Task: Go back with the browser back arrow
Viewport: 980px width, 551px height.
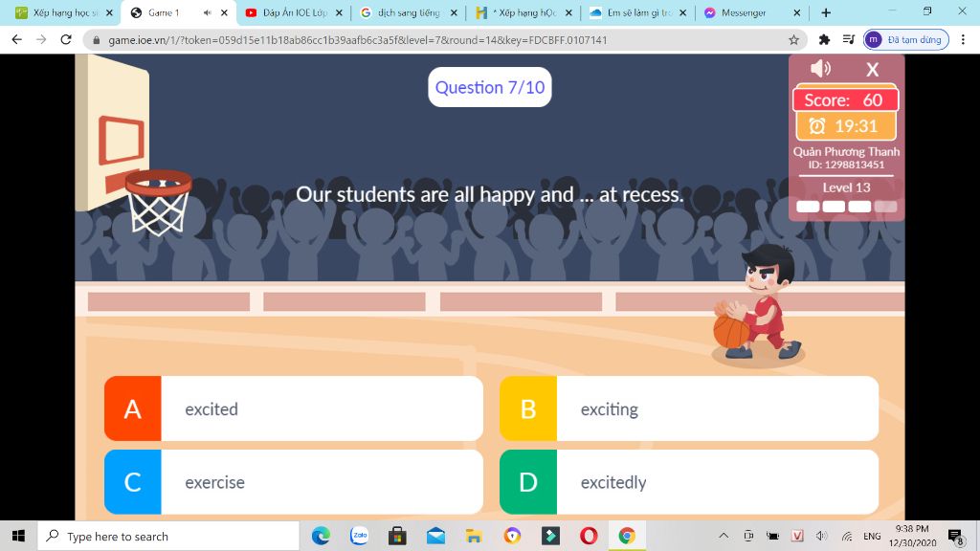Action: [x=17, y=39]
